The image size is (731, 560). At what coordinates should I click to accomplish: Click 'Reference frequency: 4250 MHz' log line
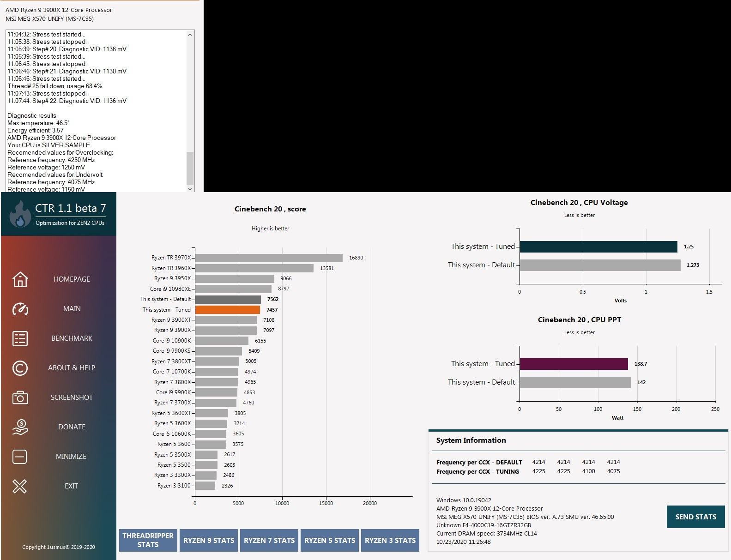tap(51, 160)
